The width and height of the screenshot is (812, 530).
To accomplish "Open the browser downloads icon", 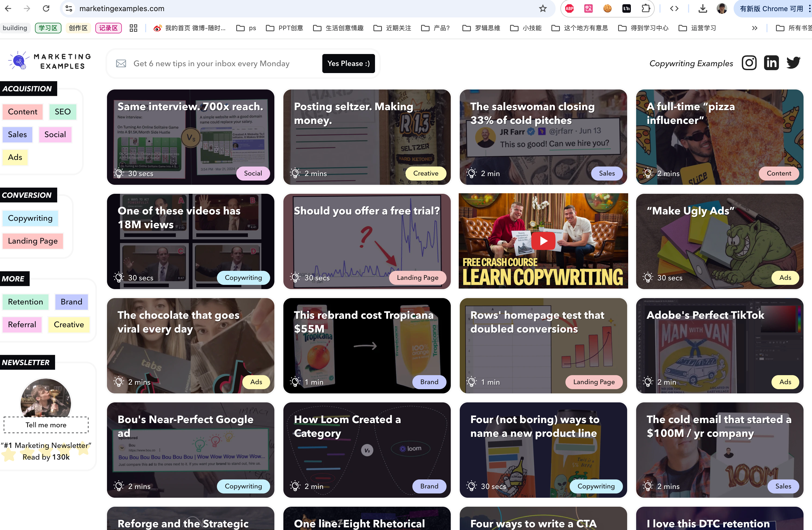I will pyautogui.click(x=702, y=8).
